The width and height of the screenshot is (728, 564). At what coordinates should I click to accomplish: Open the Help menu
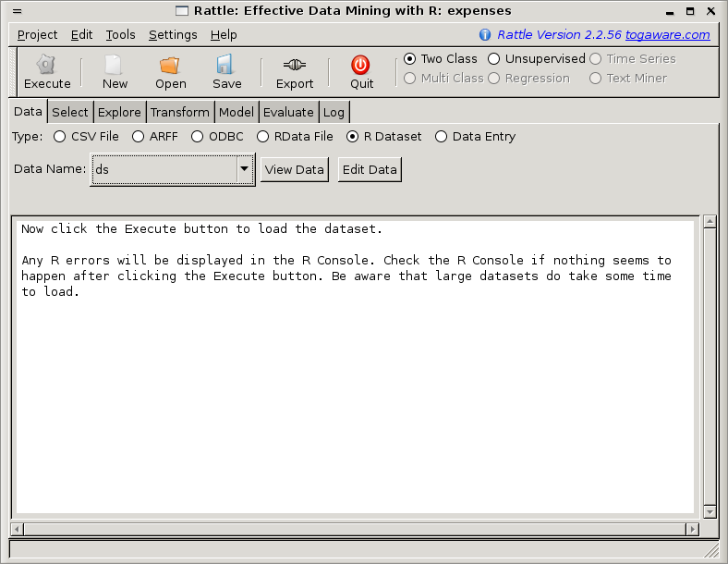[x=224, y=35]
